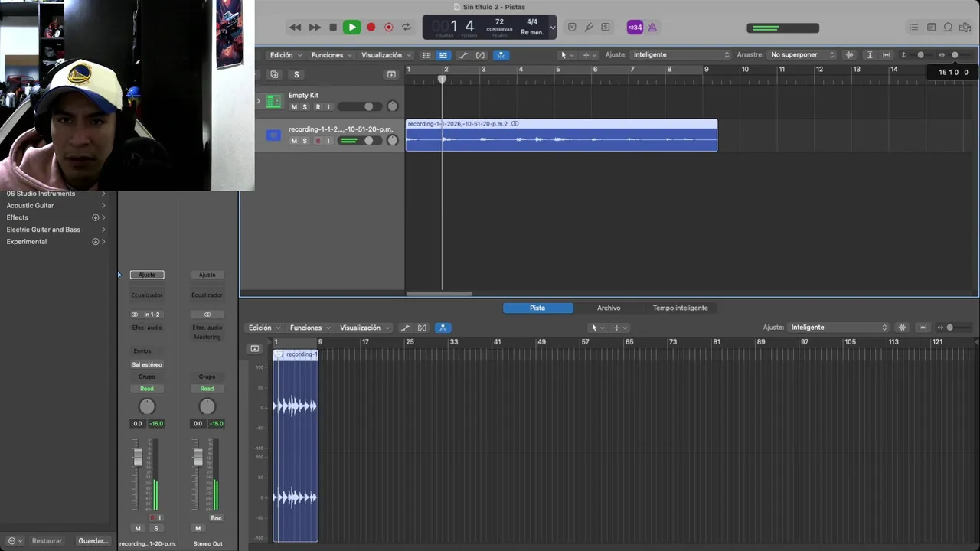Click the Restaurar button in Library
This screenshot has height=551, width=980.
click(47, 541)
